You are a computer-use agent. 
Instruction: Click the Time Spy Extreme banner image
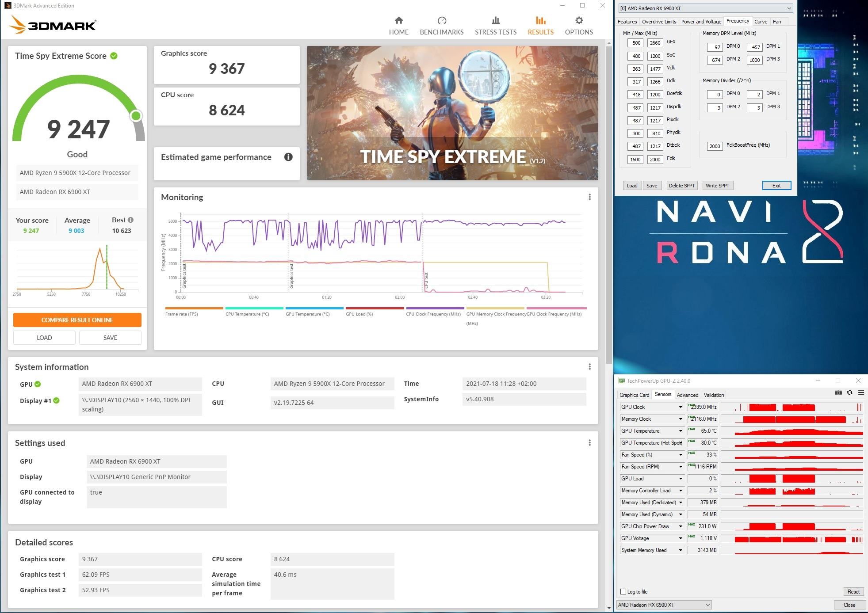452,113
